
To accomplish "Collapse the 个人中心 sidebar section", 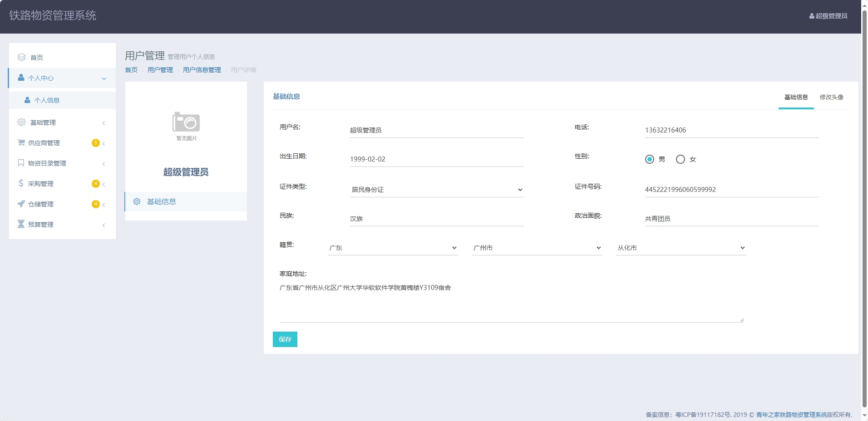I will 104,78.
